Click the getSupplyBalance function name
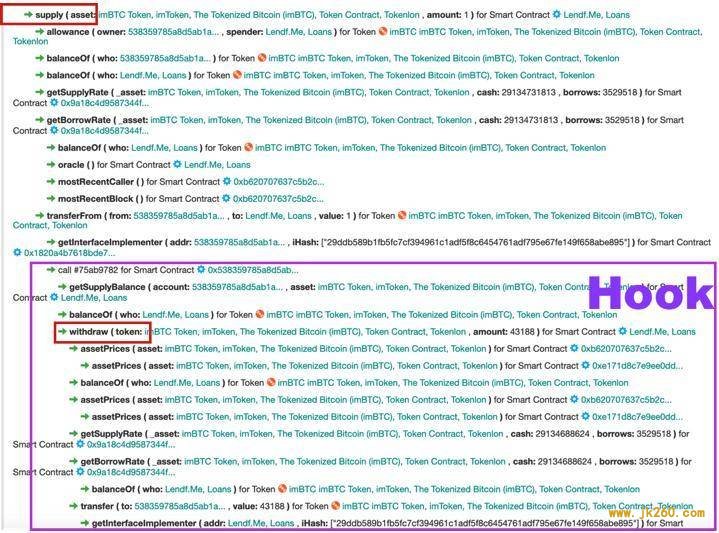The image size is (719, 533). pos(107,287)
